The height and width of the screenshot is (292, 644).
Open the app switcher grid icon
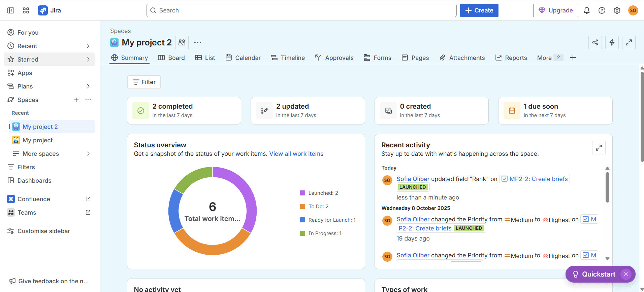pyautogui.click(x=26, y=10)
